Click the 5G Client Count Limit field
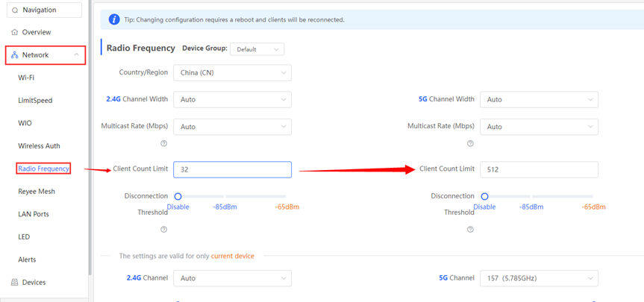644x302 pixels. point(539,169)
